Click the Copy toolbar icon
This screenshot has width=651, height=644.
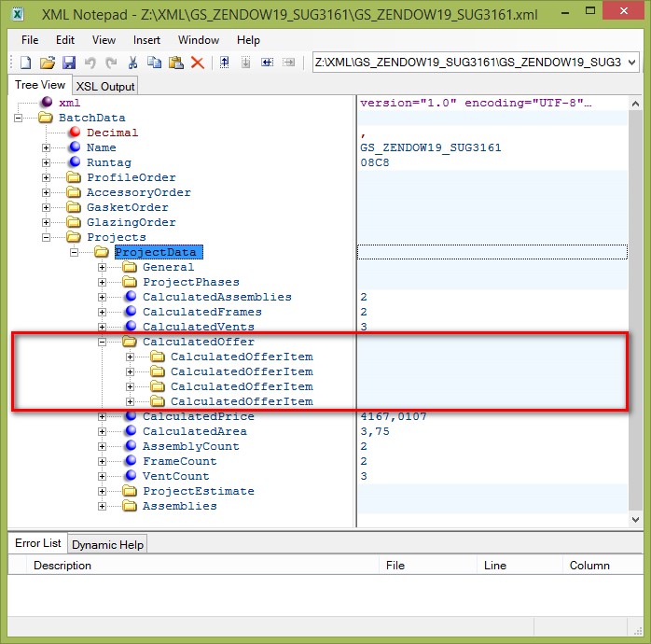(155, 63)
